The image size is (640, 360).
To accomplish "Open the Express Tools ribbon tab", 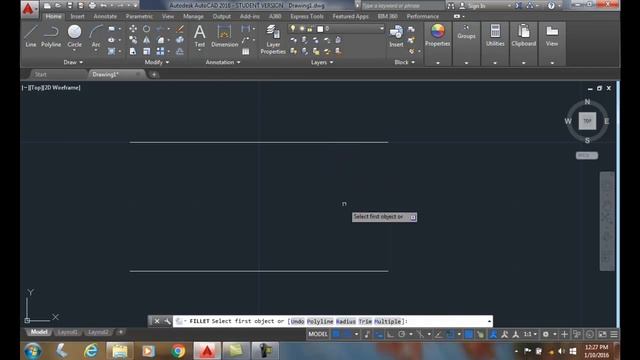I will 307,16.
